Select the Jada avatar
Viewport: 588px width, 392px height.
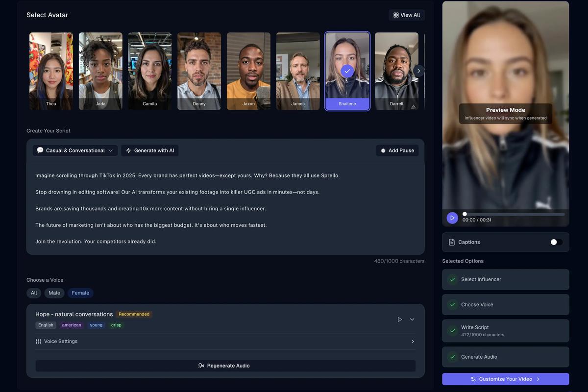pyautogui.click(x=100, y=71)
